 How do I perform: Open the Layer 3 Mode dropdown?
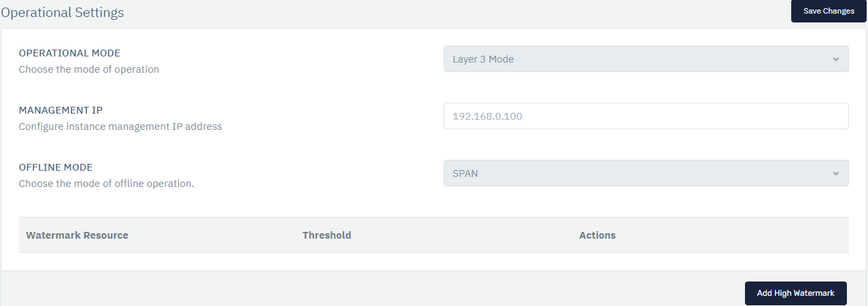[646, 59]
